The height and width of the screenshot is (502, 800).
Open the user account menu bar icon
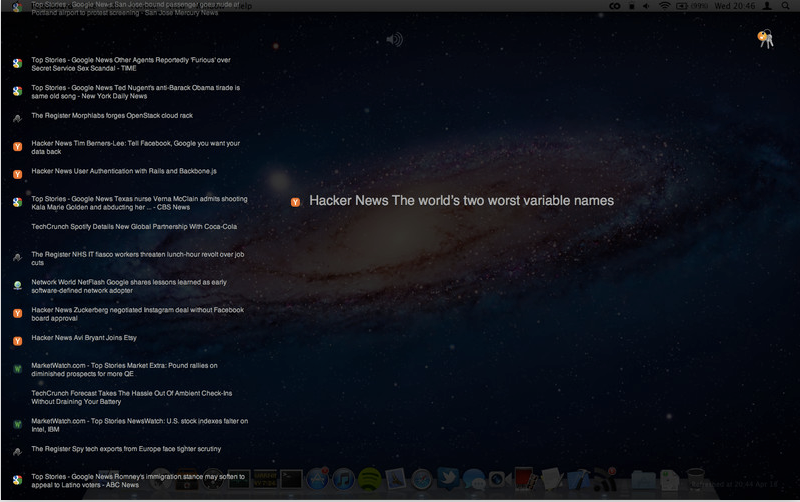(767, 6)
